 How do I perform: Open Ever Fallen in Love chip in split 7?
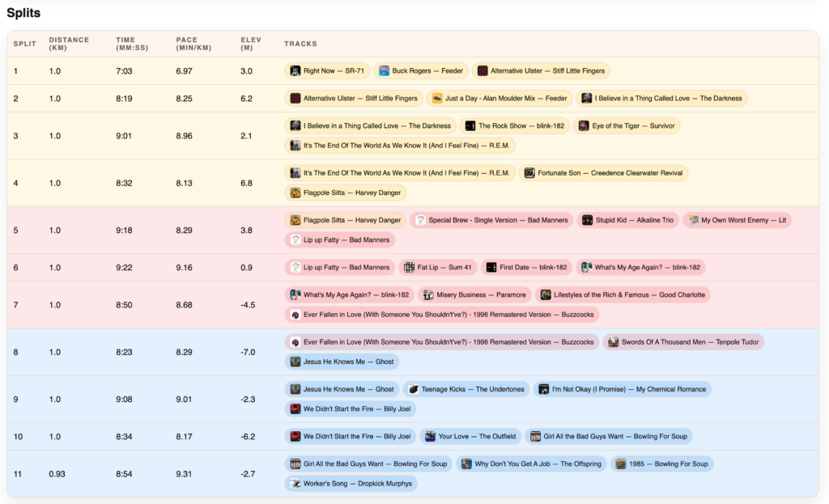[x=442, y=315]
